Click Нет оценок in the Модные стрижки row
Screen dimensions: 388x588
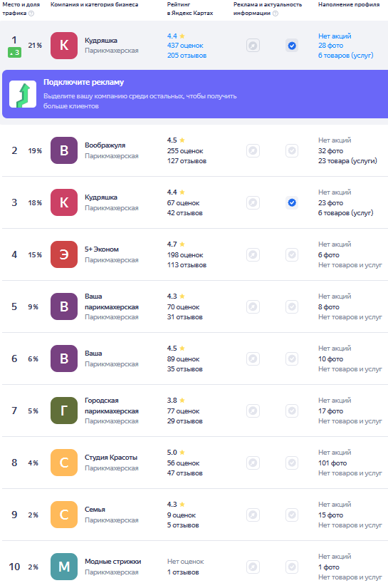point(185,562)
